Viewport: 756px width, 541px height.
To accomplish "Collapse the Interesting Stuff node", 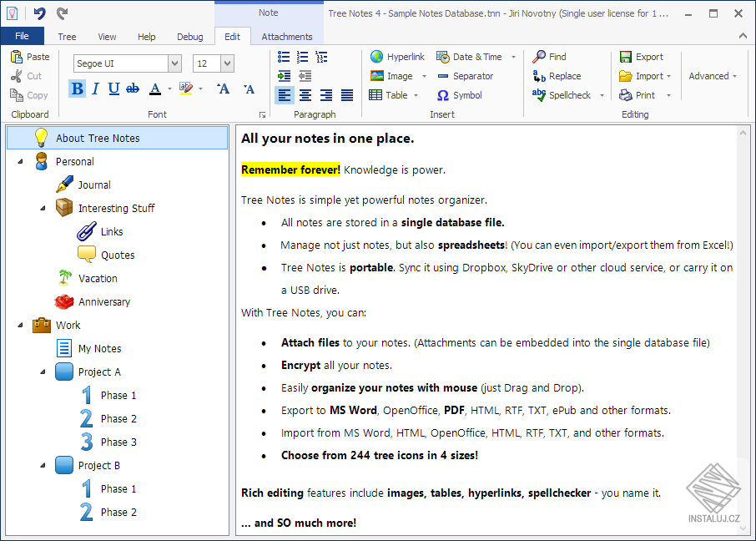I will (x=43, y=209).
